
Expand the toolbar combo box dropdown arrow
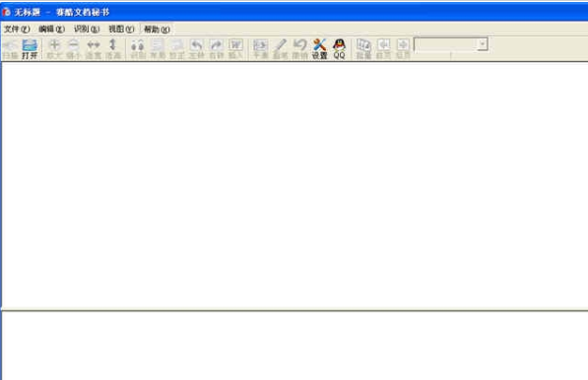(483, 44)
